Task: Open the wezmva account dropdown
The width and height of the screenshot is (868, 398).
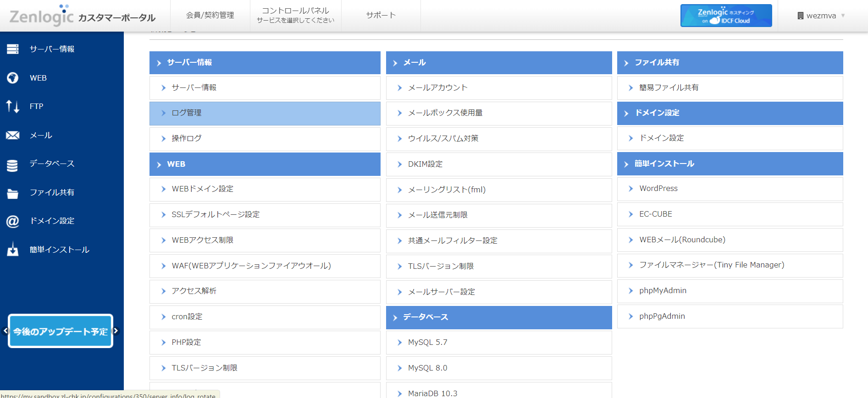Action: pyautogui.click(x=821, y=16)
